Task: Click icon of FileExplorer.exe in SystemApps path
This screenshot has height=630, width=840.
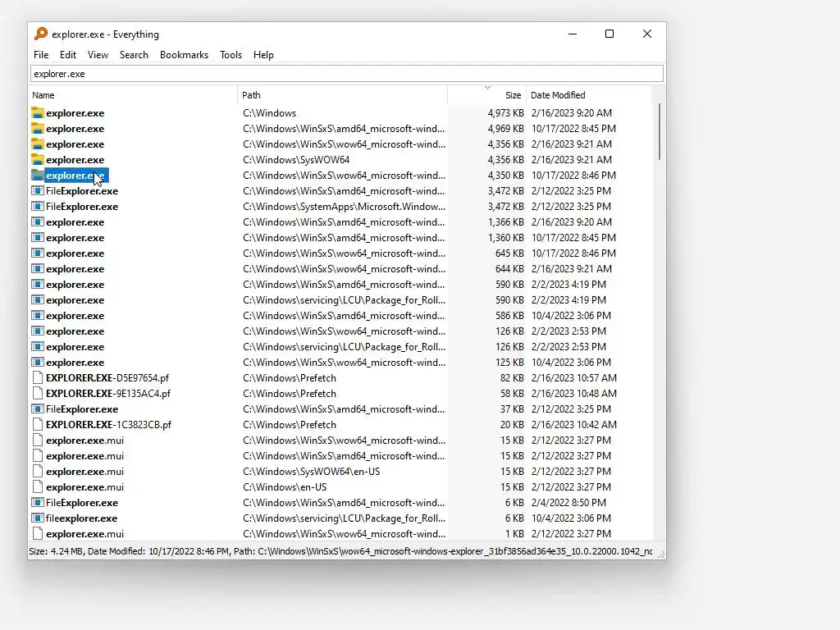Action: 38,206
